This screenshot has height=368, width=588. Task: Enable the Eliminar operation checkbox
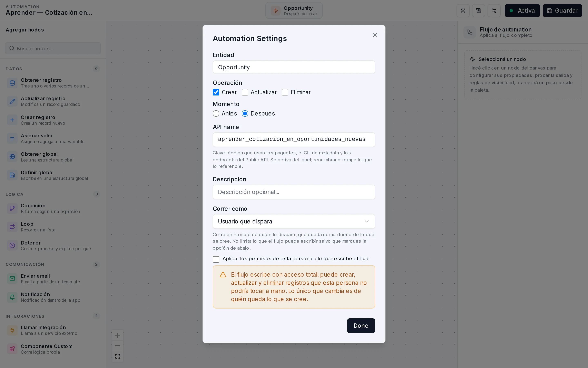click(x=285, y=92)
